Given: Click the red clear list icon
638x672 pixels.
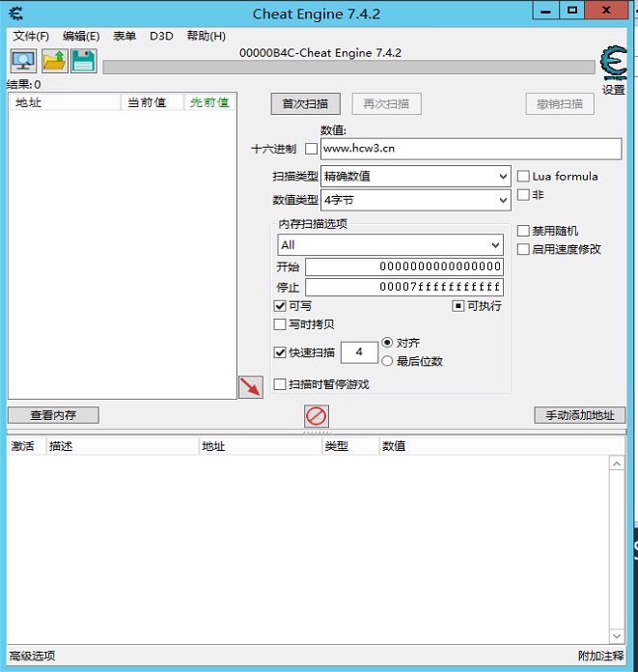Looking at the screenshot, I should coord(317,416).
